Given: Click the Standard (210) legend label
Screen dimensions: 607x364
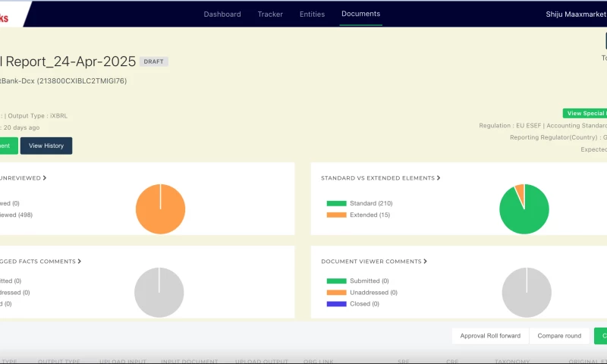Looking at the screenshot, I should pyautogui.click(x=371, y=203).
